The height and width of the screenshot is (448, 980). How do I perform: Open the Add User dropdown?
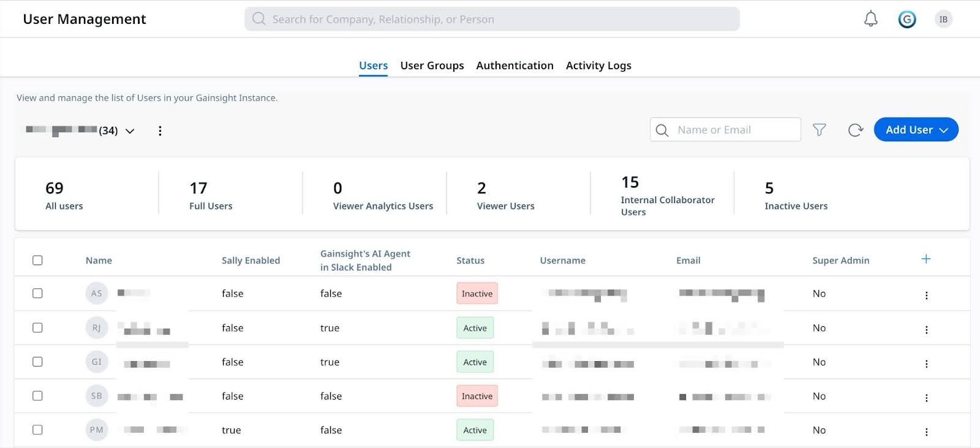(x=916, y=130)
